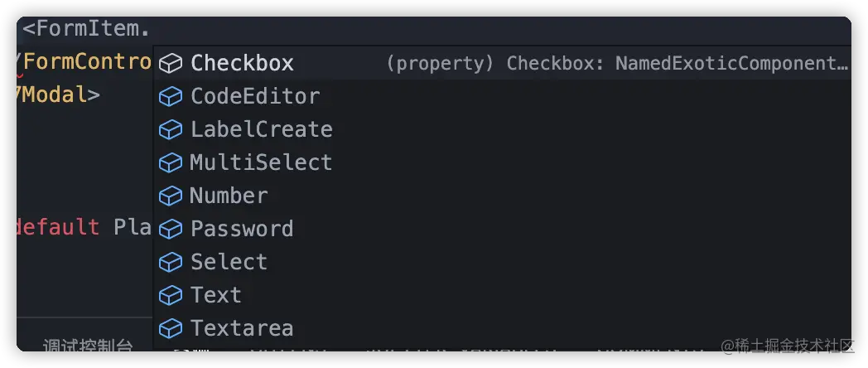The image size is (868, 368).
Task: Click the cube icon beside Select
Action: coord(171,263)
